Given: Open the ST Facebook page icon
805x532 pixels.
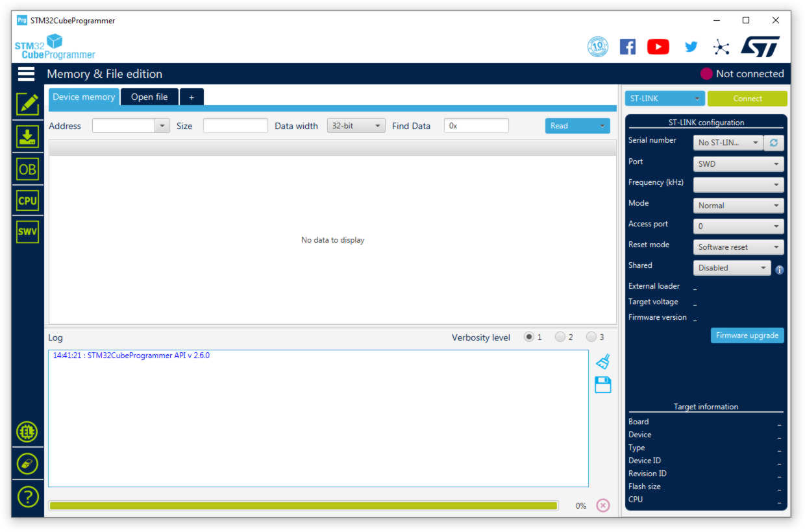Looking at the screenshot, I should pyautogui.click(x=628, y=47).
